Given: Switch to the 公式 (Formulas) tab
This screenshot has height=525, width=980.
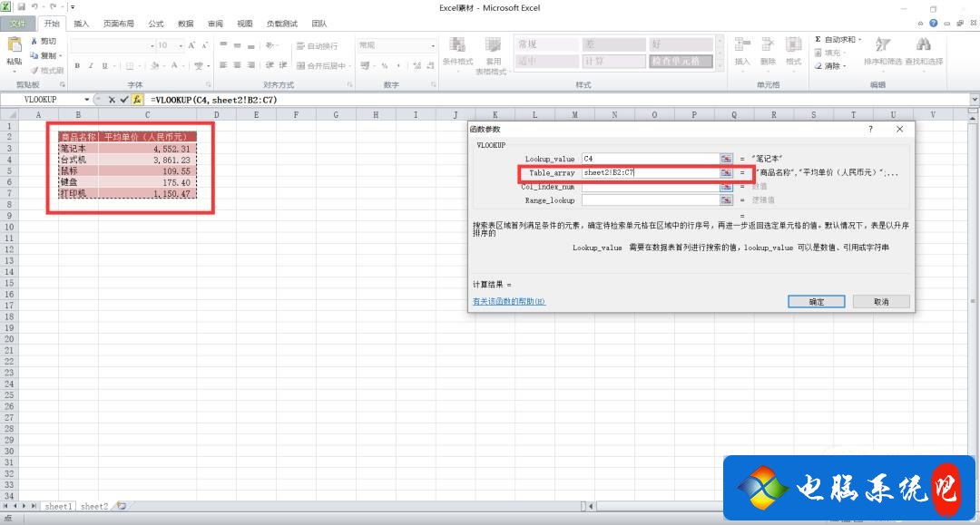Looking at the screenshot, I should click(156, 24).
